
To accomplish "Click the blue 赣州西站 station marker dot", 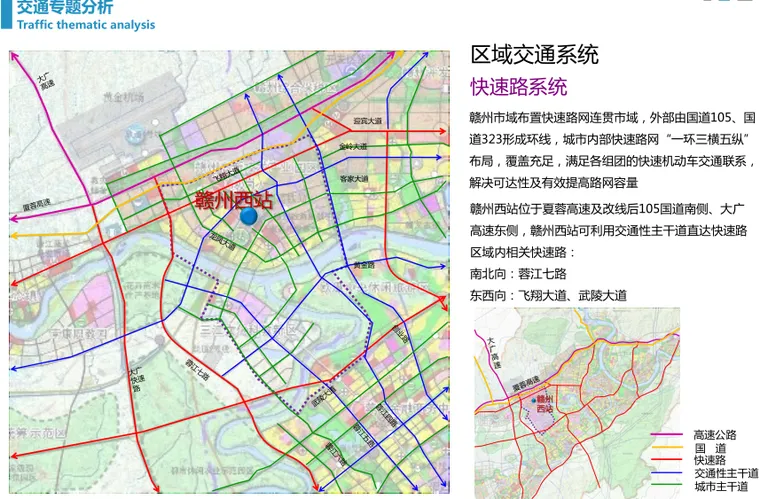I will pos(249,216).
